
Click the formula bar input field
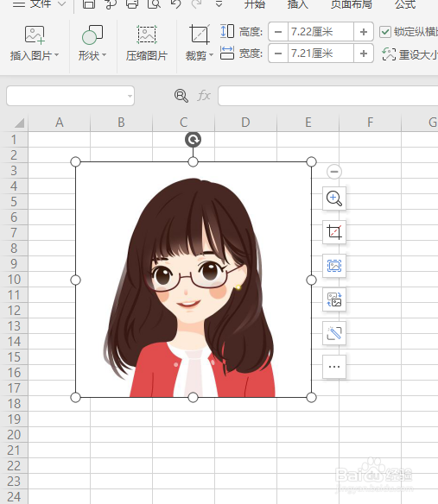click(327, 96)
